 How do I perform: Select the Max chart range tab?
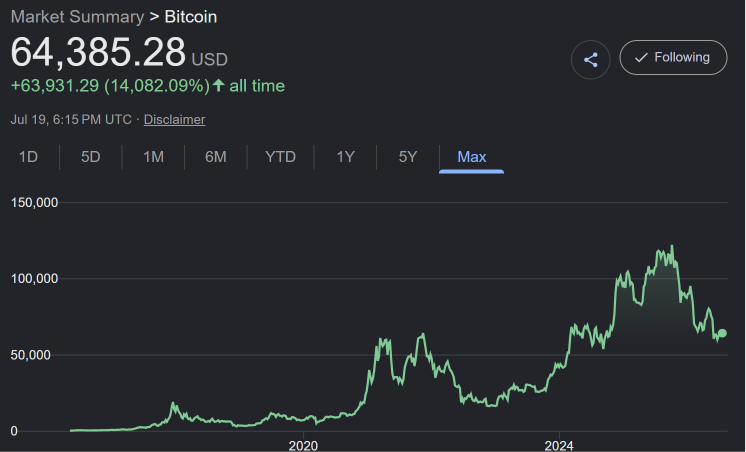(x=471, y=157)
